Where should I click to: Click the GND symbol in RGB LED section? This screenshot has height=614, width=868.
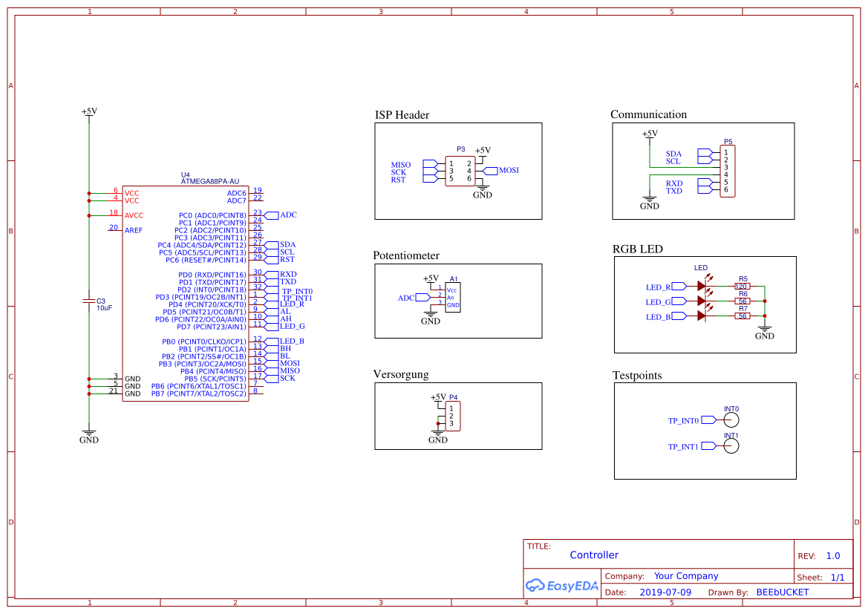[764, 331]
